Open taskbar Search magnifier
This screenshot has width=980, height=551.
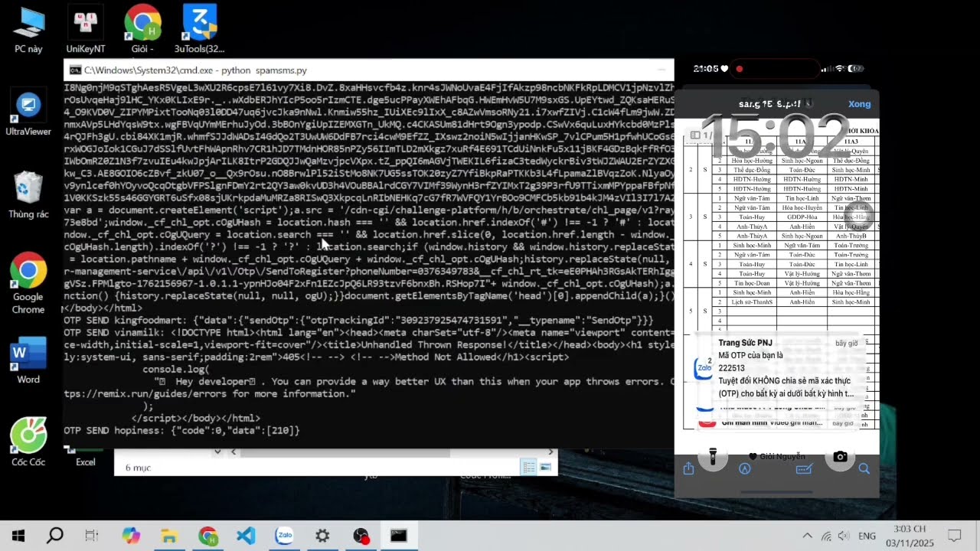(55, 536)
